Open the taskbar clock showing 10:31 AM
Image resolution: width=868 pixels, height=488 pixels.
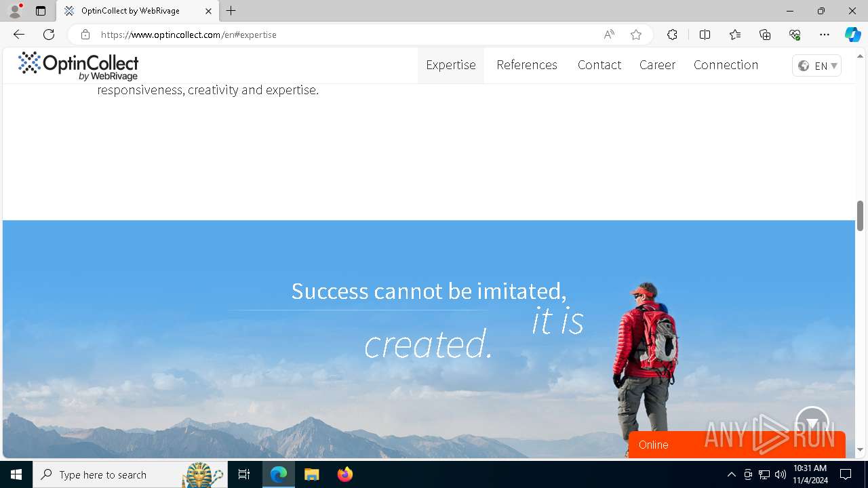coord(810,474)
